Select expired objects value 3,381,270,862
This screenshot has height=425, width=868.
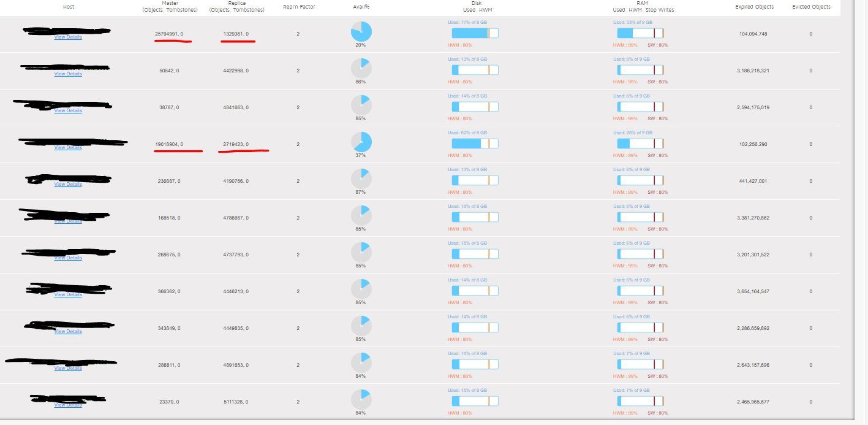click(x=753, y=218)
